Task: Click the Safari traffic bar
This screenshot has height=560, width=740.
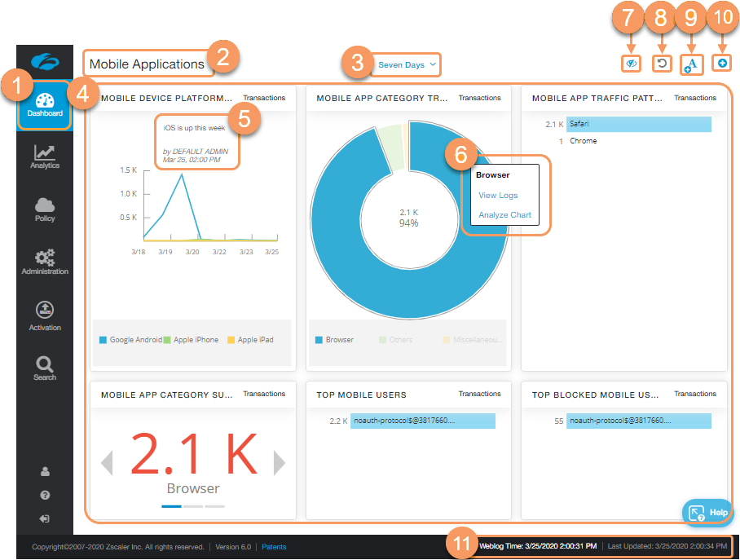Action: pyautogui.click(x=639, y=124)
